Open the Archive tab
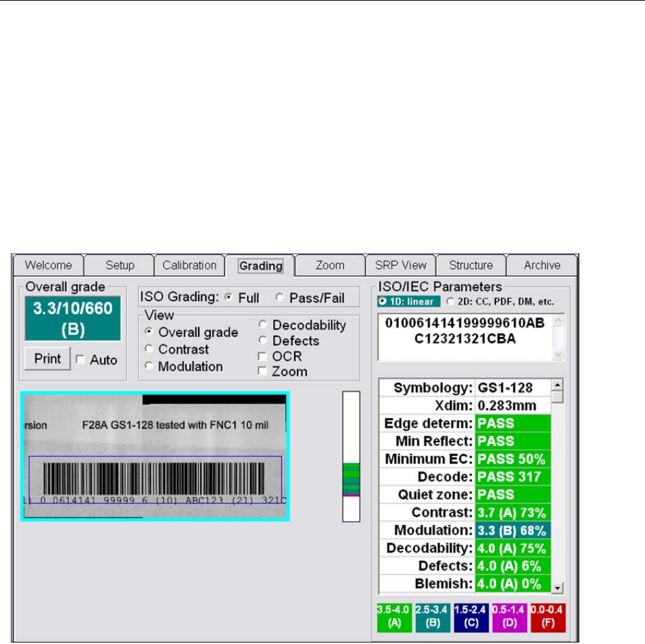Screen dimensions: 645x644 pyautogui.click(x=542, y=265)
